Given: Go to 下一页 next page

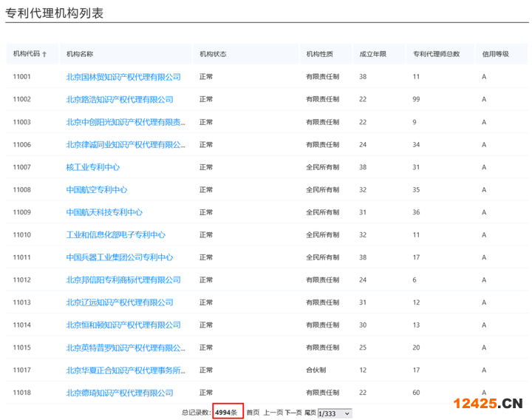Looking at the screenshot, I should [293, 413].
